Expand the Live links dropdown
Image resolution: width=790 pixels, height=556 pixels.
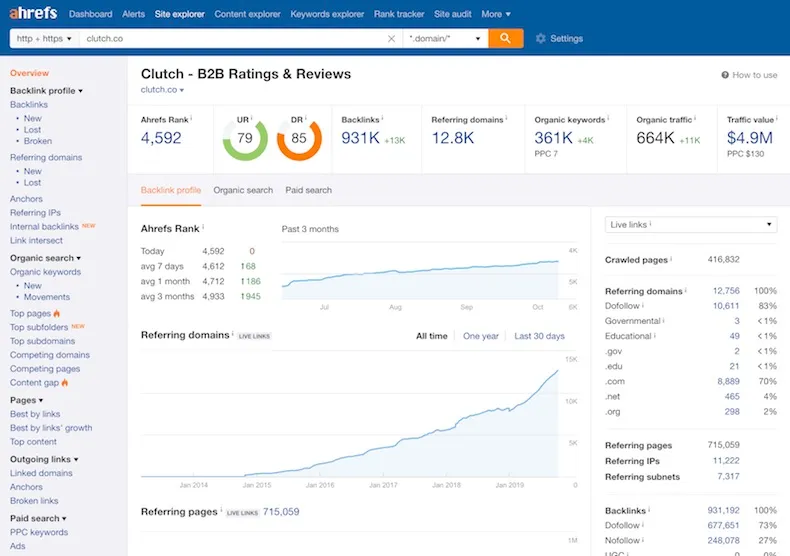pos(691,225)
